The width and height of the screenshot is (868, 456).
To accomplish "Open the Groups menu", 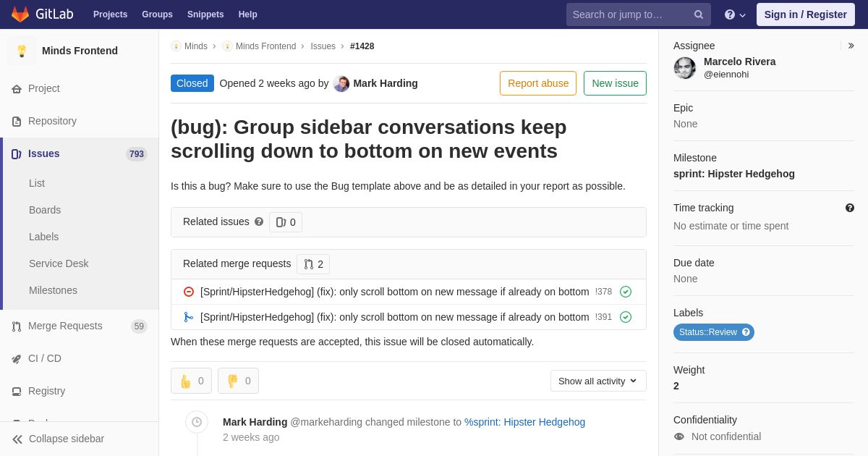I will [157, 14].
